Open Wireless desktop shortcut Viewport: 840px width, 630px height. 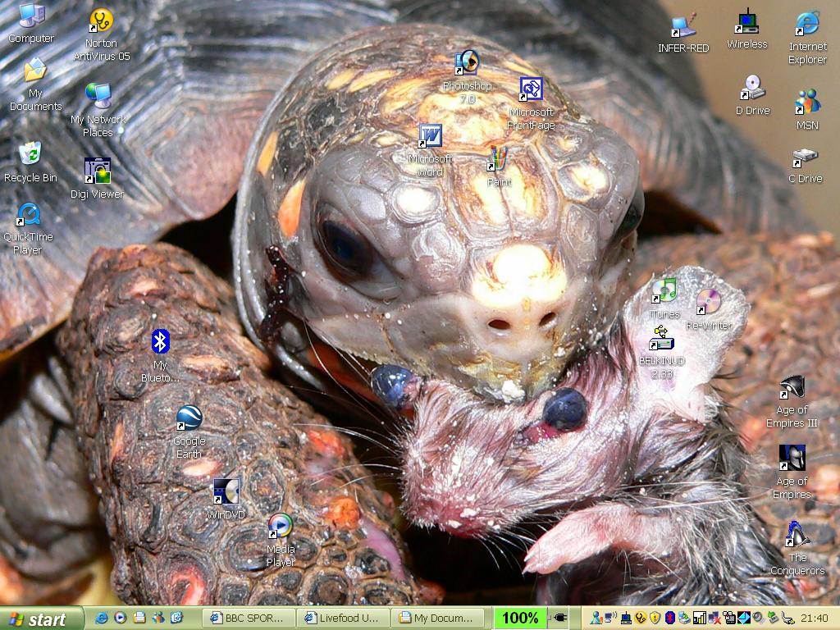pyautogui.click(x=746, y=30)
